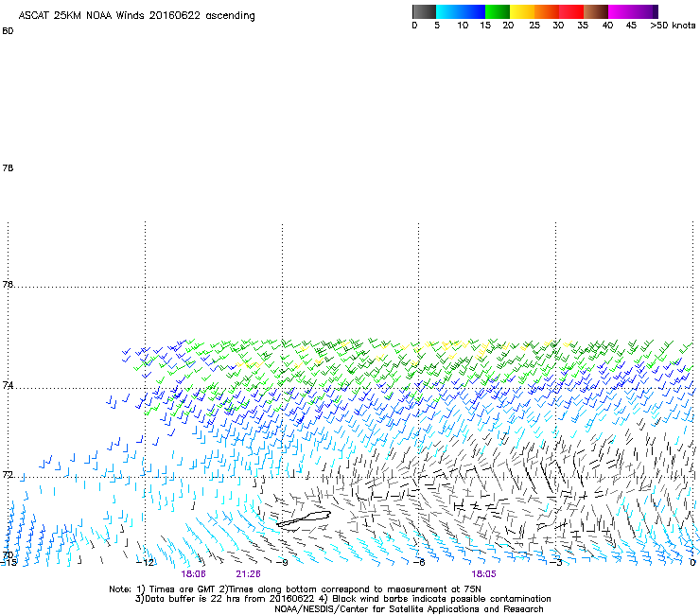This screenshot has width=700, height=615.
Task: Click the '>50 knots' colorbar label
Action: [673, 26]
